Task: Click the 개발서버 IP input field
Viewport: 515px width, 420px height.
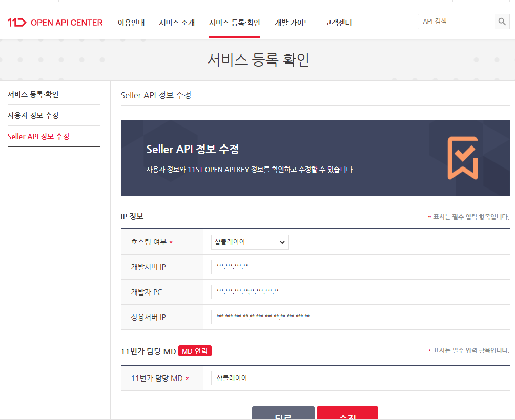Action: [356, 267]
